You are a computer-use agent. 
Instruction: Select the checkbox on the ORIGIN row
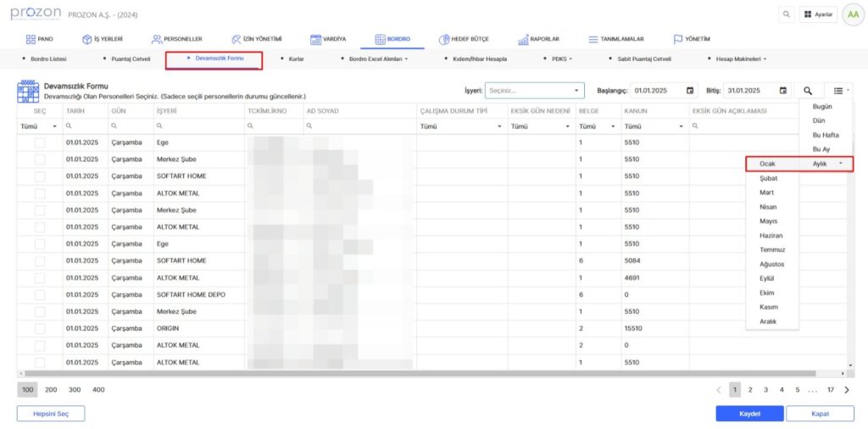click(40, 328)
